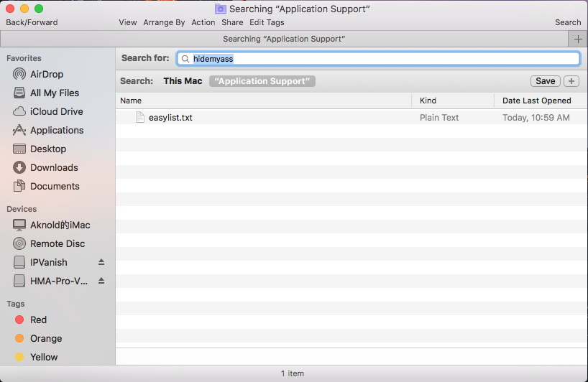Image resolution: width=588 pixels, height=382 pixels.
Task: Switch search scope to This Mac
Action: [183, 81]
